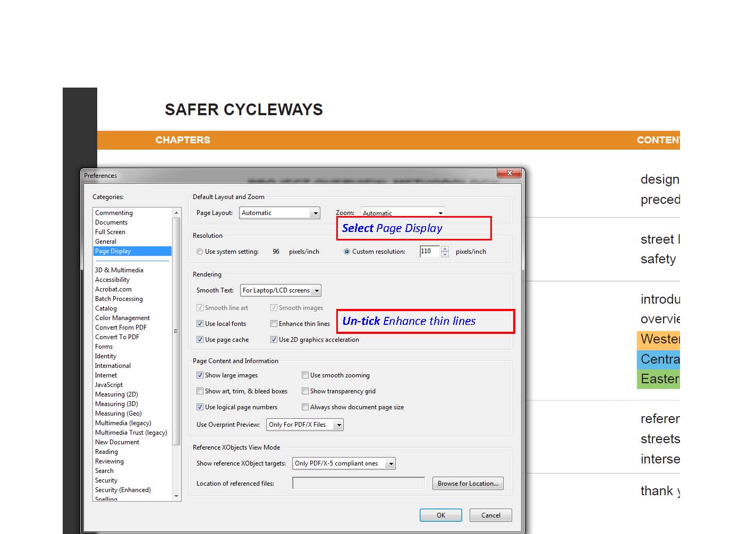Enable the Use smooth zooming checkbox

305,375
